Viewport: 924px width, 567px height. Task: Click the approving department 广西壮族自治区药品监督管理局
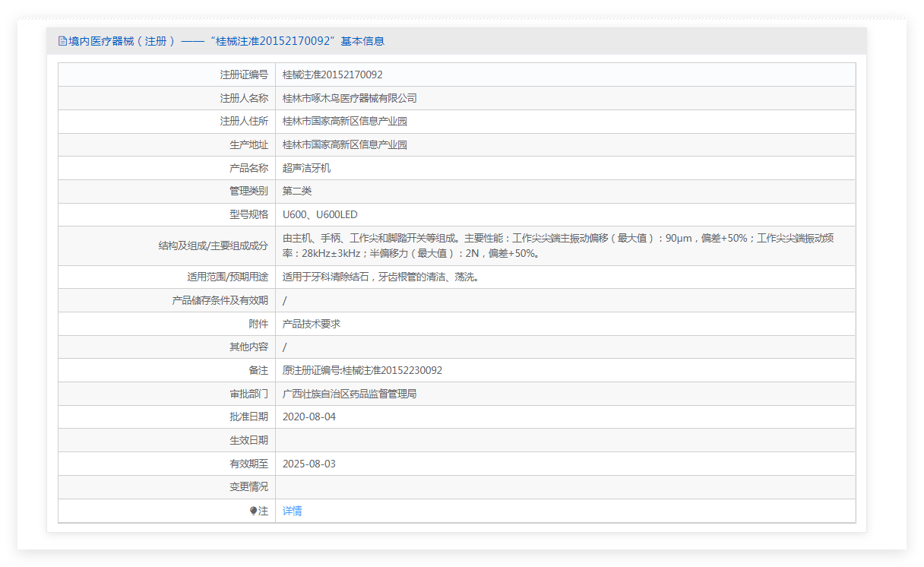click(350, 394)
